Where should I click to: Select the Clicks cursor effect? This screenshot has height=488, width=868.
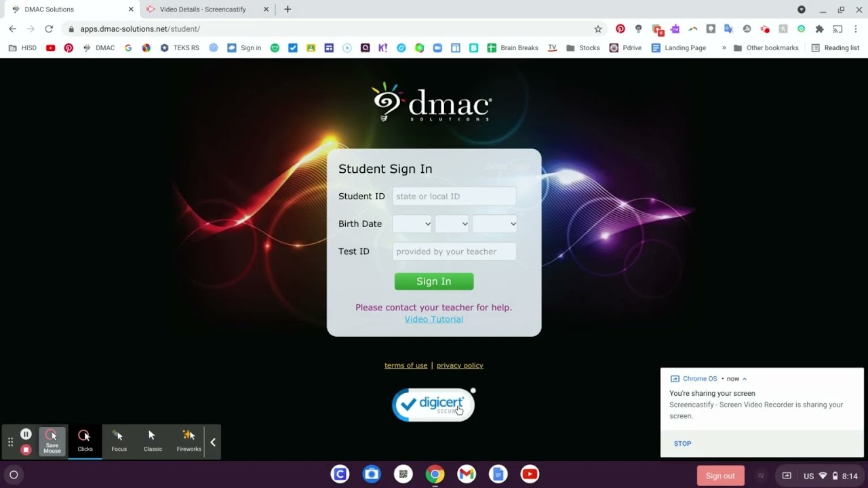[84, 441]
